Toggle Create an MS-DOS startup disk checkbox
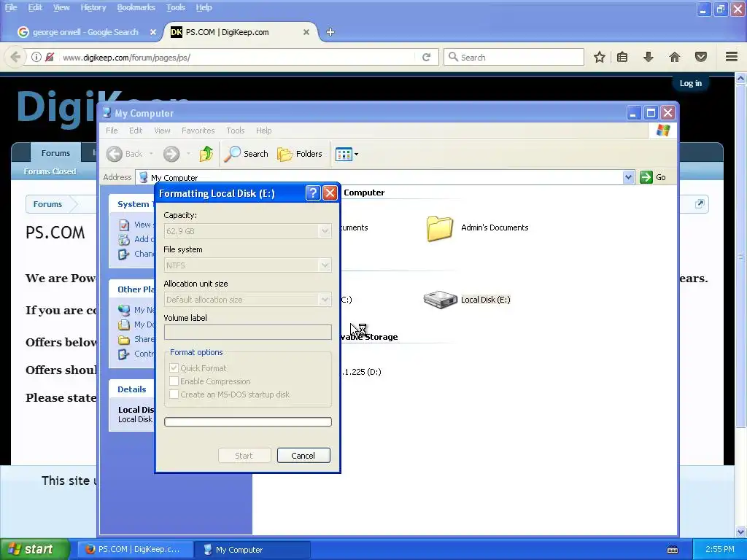Screen dimensions: 747x560 [174, 394]
